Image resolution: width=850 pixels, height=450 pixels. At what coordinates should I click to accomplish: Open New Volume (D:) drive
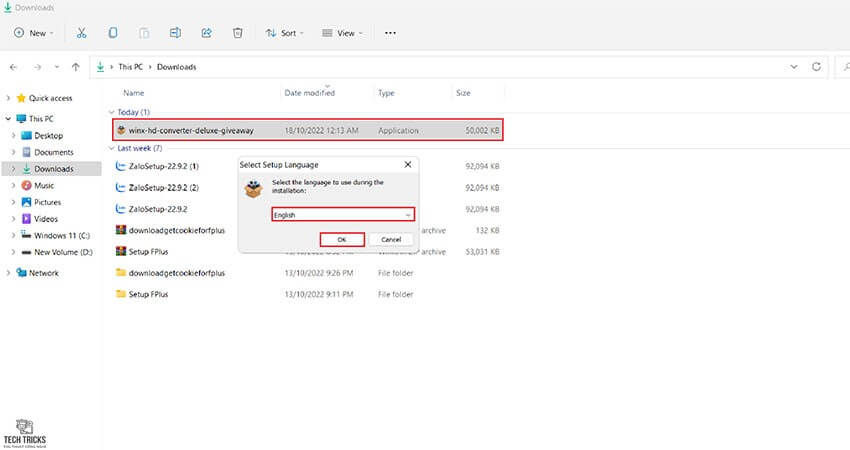coord(63,252)
